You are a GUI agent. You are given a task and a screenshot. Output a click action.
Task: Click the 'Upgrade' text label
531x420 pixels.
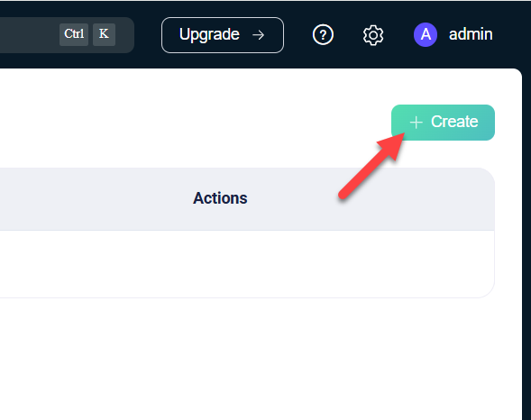209,34
